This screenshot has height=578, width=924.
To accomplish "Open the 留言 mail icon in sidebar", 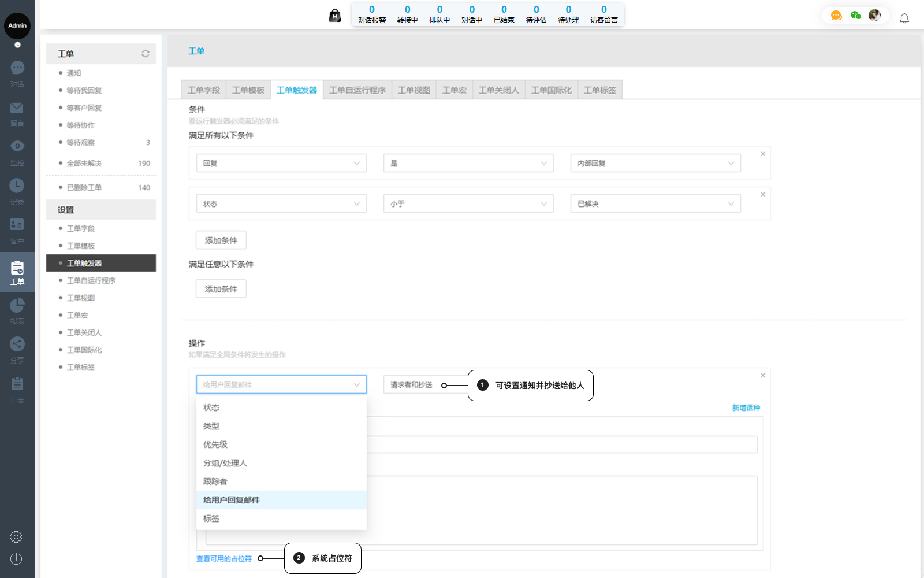I will coord(17,108).
